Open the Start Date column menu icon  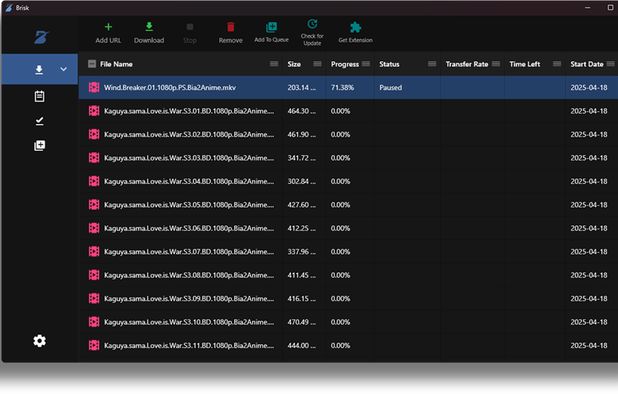click(611, 64)
